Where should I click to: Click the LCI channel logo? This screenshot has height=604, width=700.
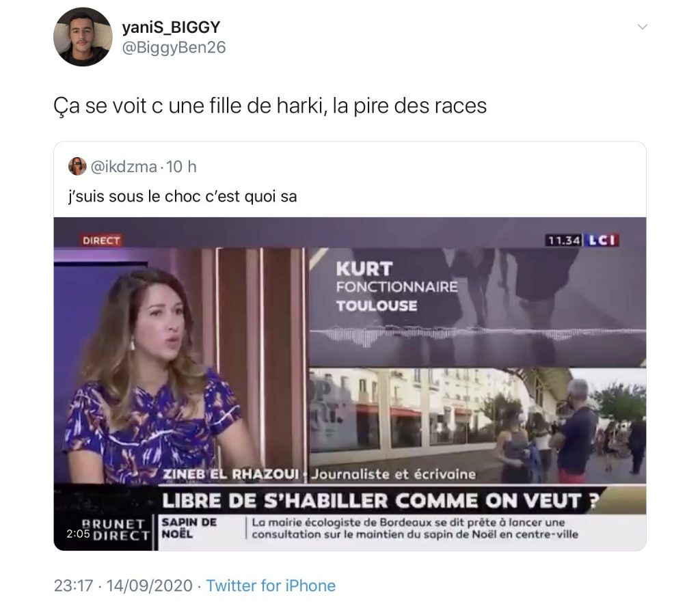click(602, 241)
